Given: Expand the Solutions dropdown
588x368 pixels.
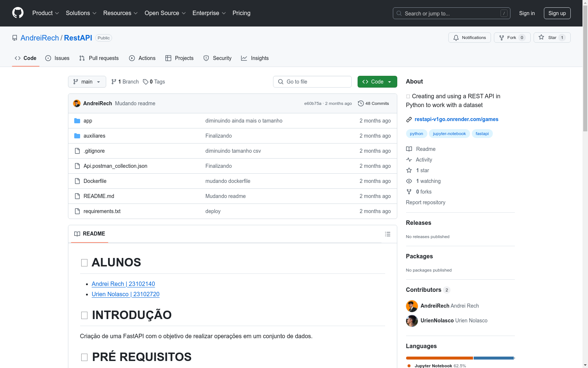Looking at the screenshot, I should coord(81,13).
